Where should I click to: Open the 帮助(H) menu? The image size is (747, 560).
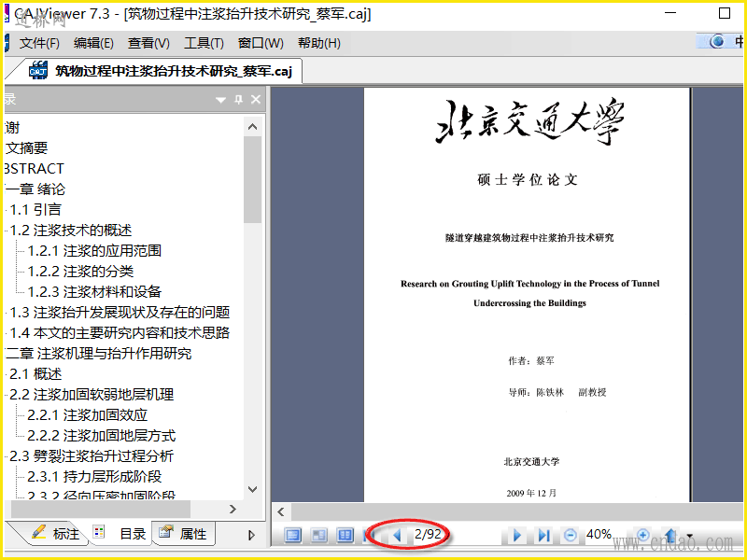[x=319, y=43]
